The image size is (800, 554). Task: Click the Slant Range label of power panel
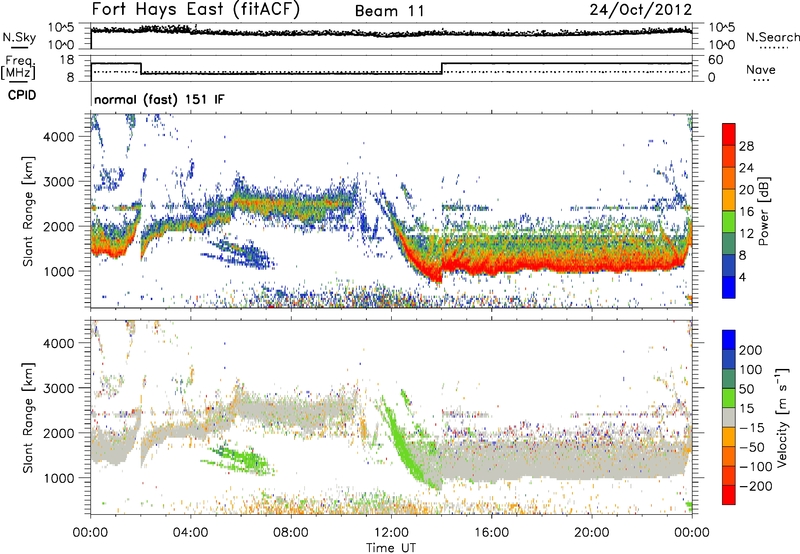28,211
